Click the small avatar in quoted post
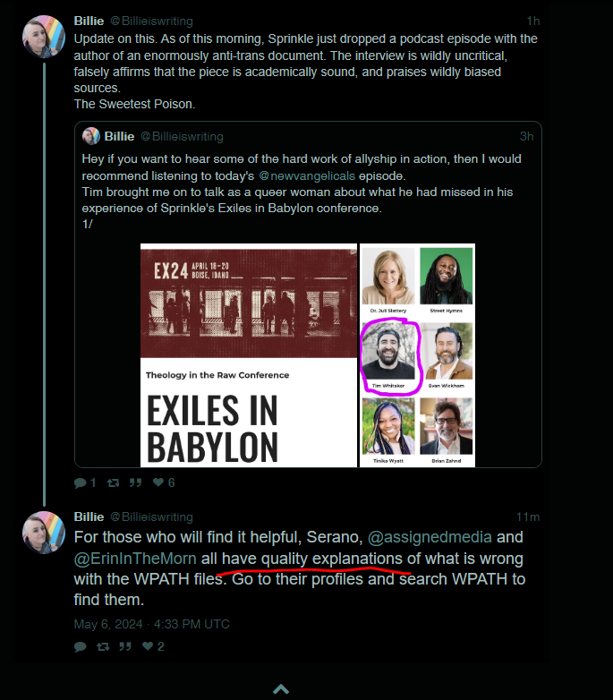 pos(90,136)
